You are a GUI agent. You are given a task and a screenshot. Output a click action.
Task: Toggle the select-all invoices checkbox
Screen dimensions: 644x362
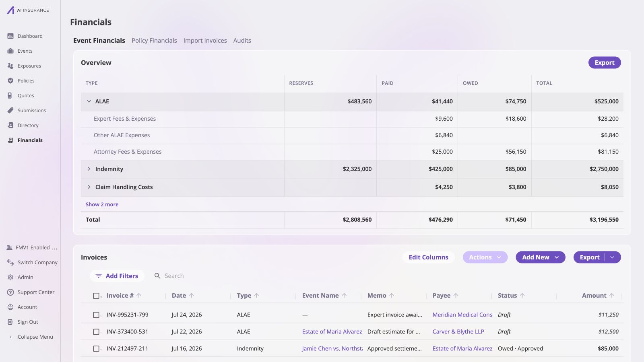click(96, 296)
